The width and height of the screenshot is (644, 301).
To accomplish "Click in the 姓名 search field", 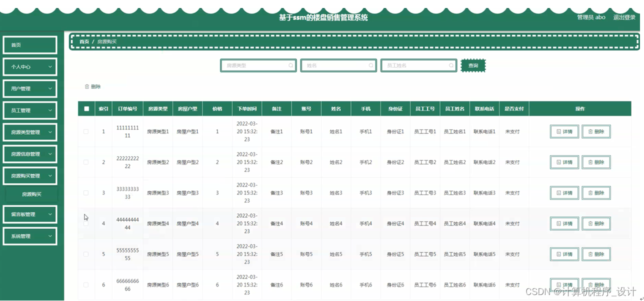I will [338, 65].
